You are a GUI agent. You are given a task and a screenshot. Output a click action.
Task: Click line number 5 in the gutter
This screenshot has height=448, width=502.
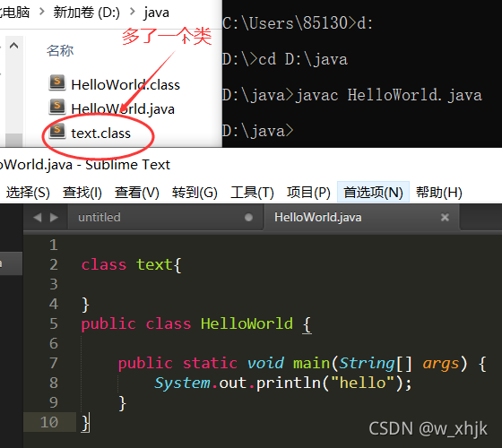tap(54, 323)
